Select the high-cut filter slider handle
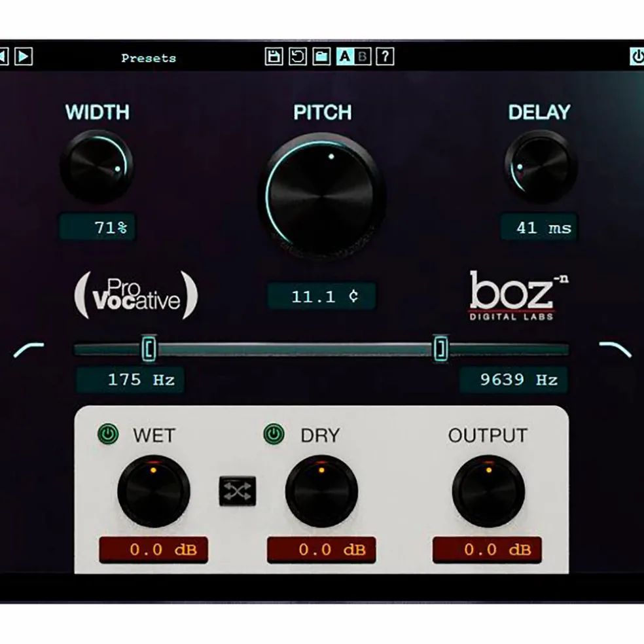The image size is (644, 644). coord(440,349)
